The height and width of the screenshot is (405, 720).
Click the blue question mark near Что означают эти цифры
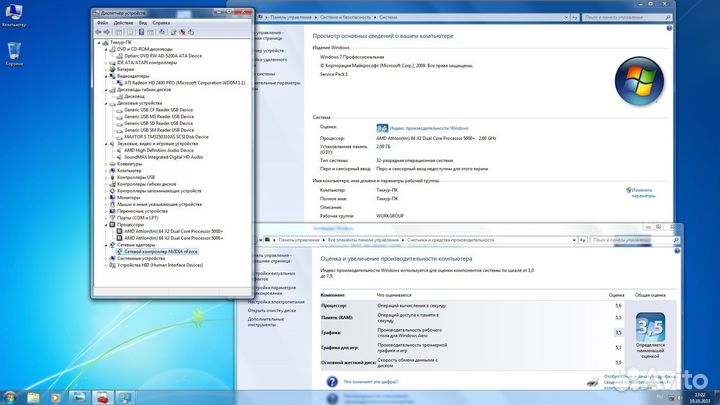(332, 382)
